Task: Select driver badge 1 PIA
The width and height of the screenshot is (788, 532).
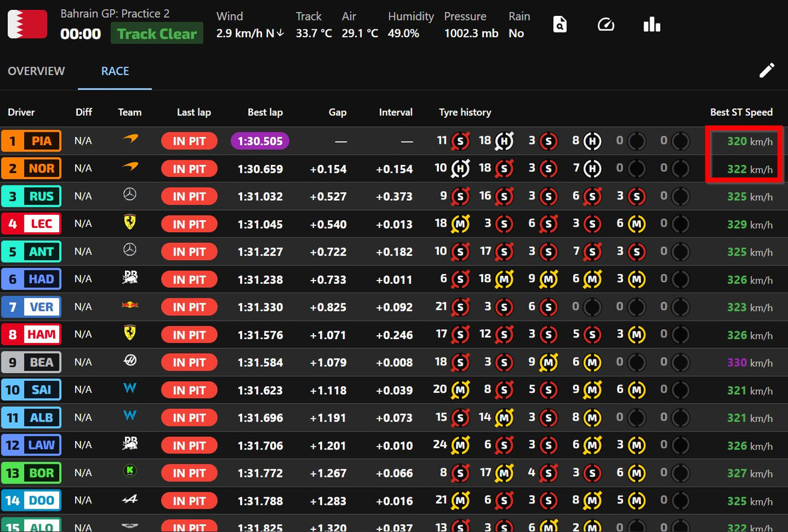Action: tap(31, 141)
